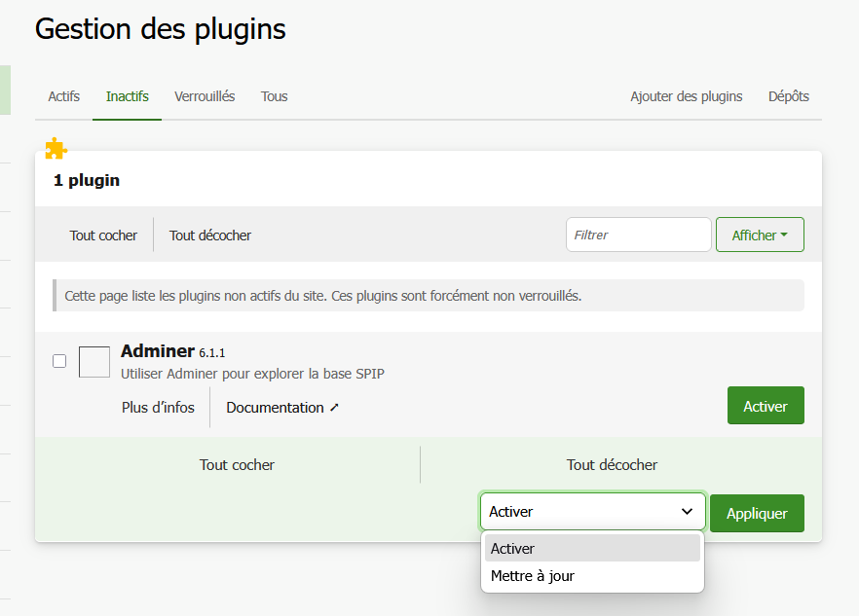
Task: Click the Appliquer button
Action: point(757,514)
